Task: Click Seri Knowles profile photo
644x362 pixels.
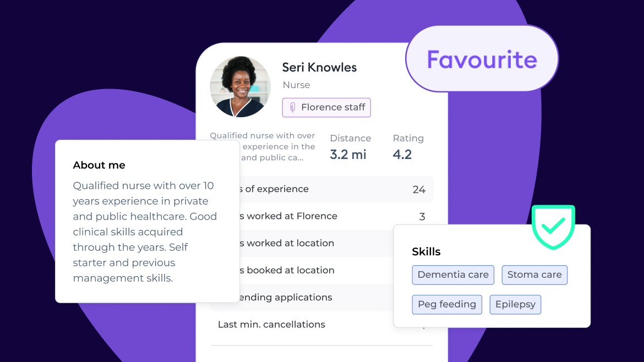Action: click(x=241, y=86)
